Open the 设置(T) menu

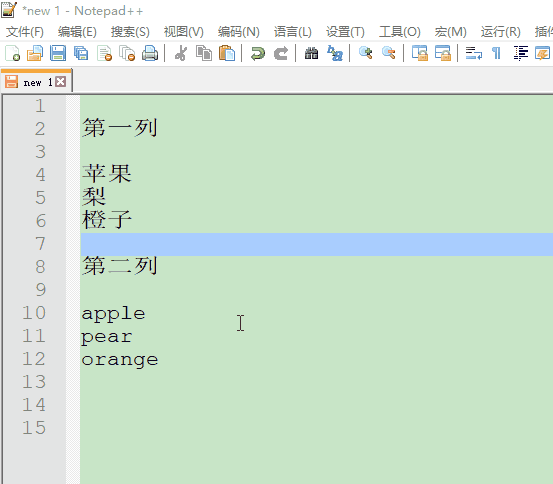click(x=345, y=32)
